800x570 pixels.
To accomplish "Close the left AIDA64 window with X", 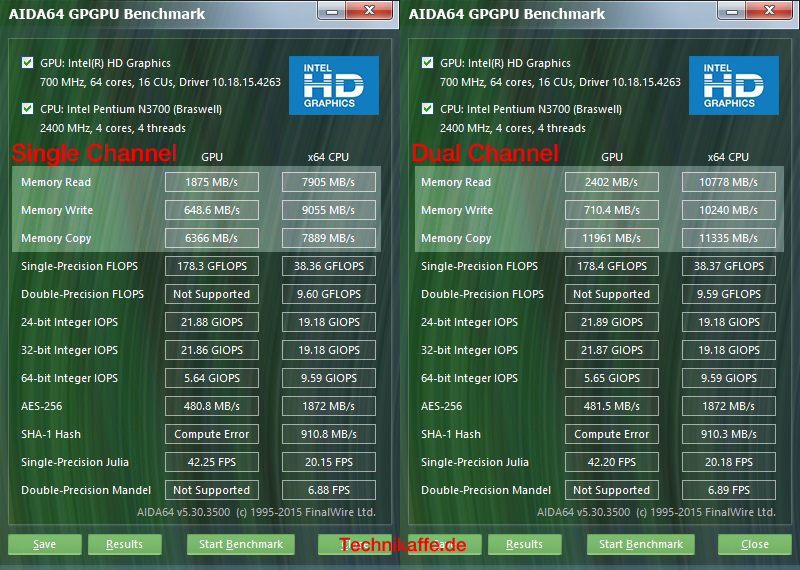I will (369, 10).
